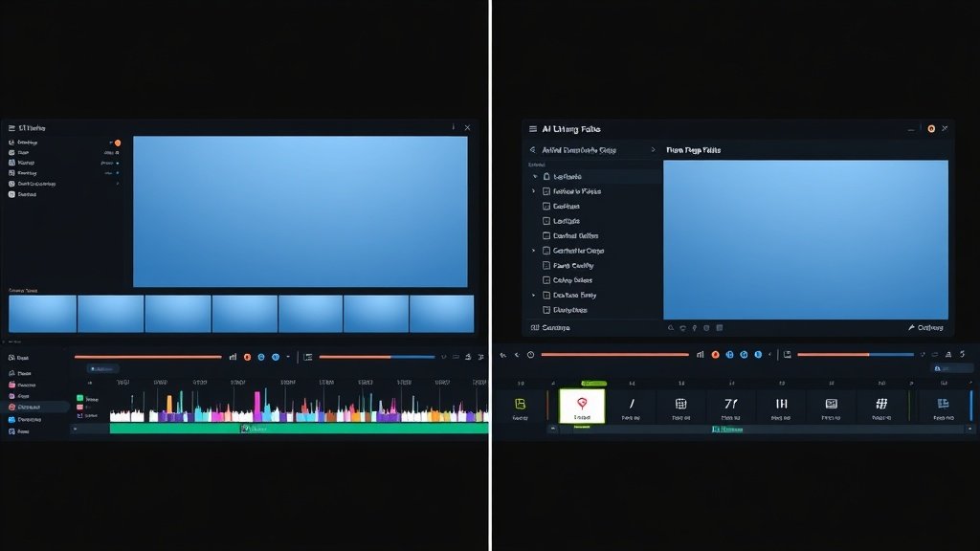Toggle the green track indicator in left timeline

click(x=80, y=398)
